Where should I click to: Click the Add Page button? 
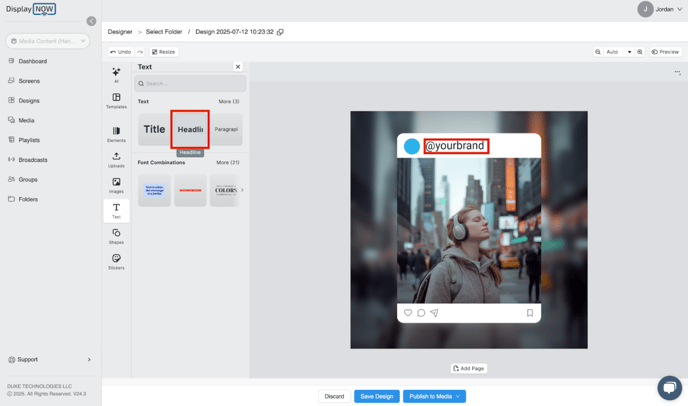[x=469, y=368]
